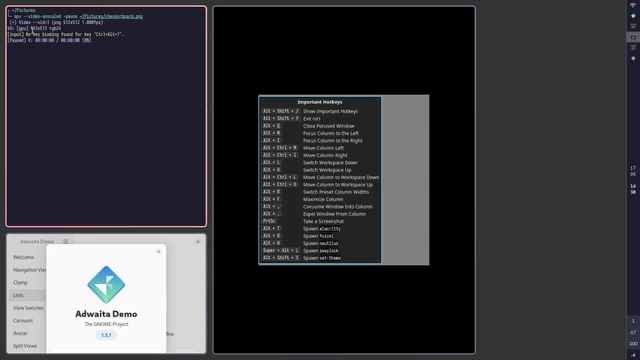Click the 'Exit niri' hotkey row
The width and height of the screenshot is (640, 360).
(x=320, y=118)
